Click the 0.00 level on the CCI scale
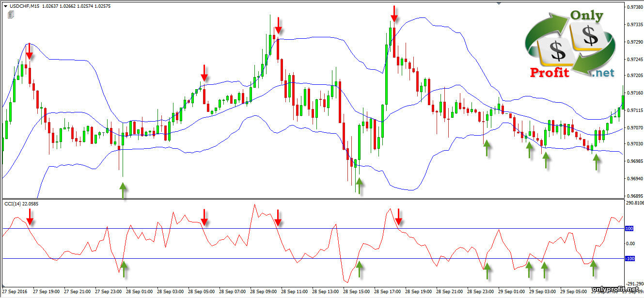 (x=629, y=244)
